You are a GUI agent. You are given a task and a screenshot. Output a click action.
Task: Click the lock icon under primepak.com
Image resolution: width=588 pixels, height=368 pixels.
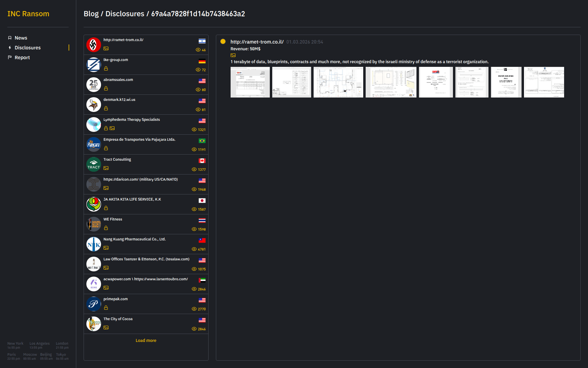tap(106, 308)
